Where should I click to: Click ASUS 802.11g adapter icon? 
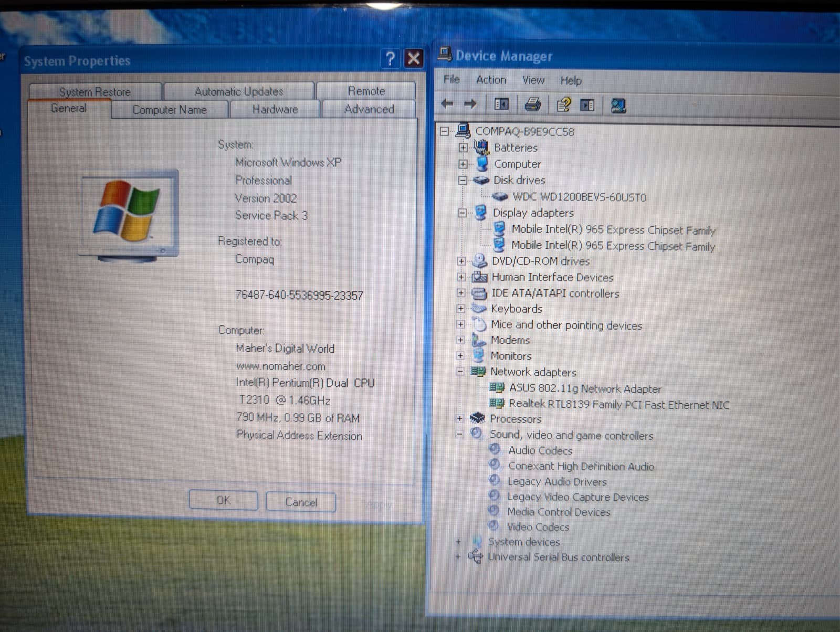[496, 387]
